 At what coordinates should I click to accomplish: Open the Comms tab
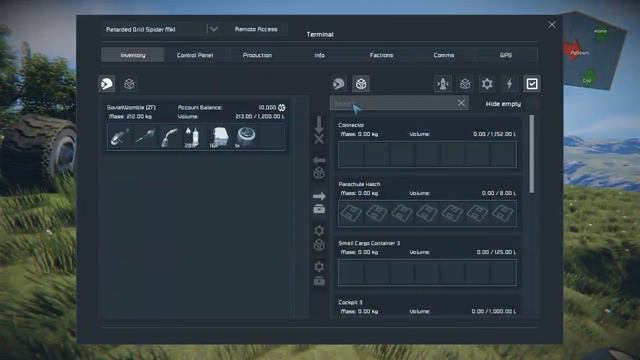444,55
